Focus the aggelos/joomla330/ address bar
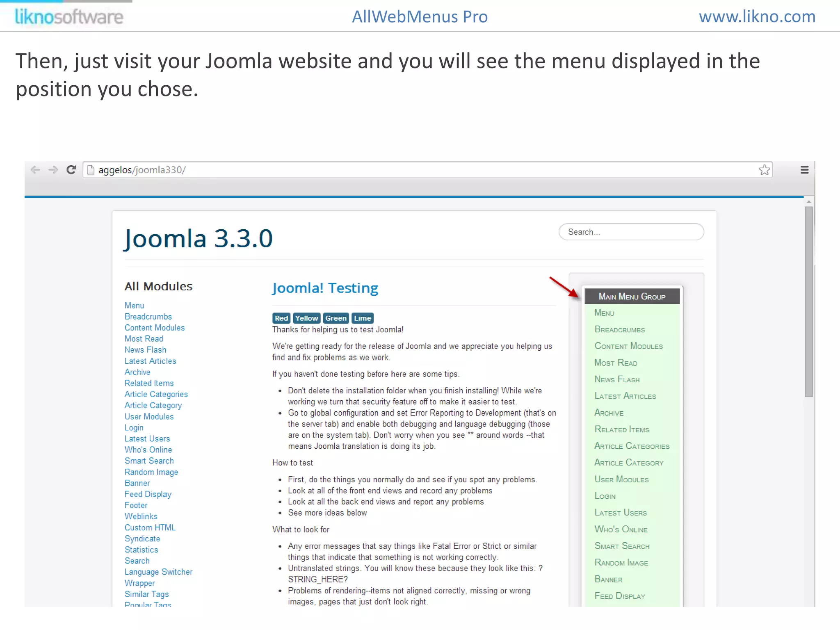Image resolution: width=840 pixels, height=630 pixels. click(427, 170)
